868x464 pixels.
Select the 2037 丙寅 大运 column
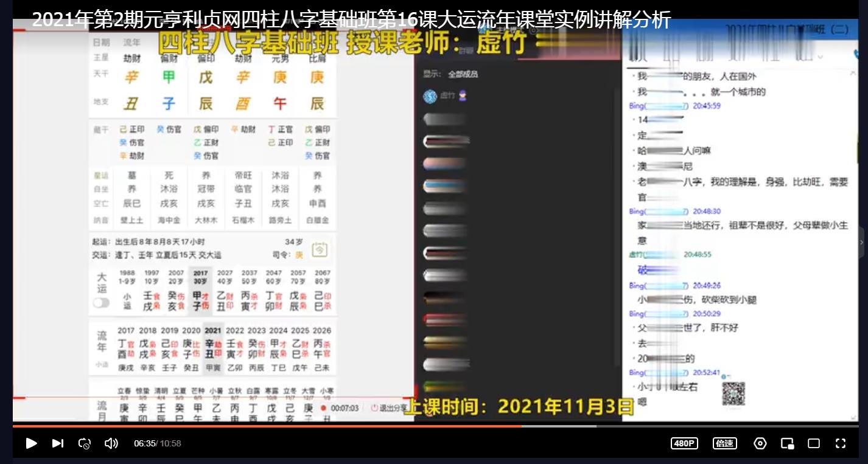(250, 290)
